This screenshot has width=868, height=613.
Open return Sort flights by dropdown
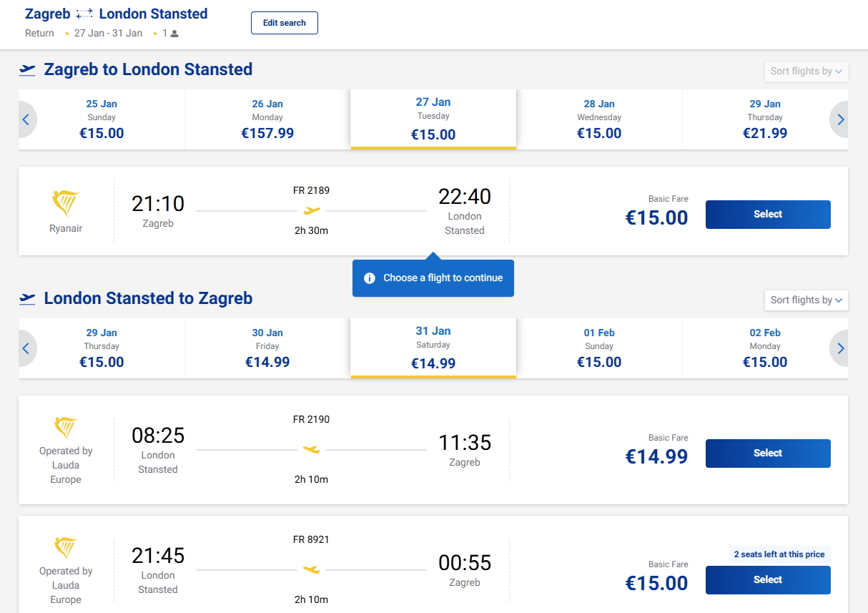(806, 300)
